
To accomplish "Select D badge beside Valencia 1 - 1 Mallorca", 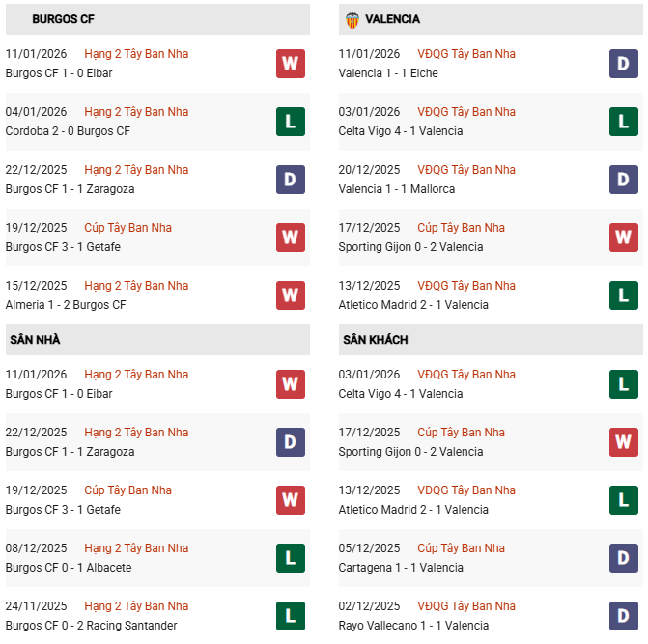I will click(x=624, y=180).
